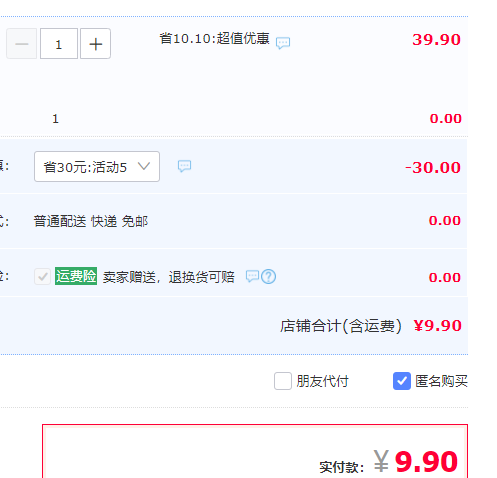Open the 省30元:活动5 discount dropdown
This screenshot has height=478, width=497.
pyautogui.click(x=97, y=167)
